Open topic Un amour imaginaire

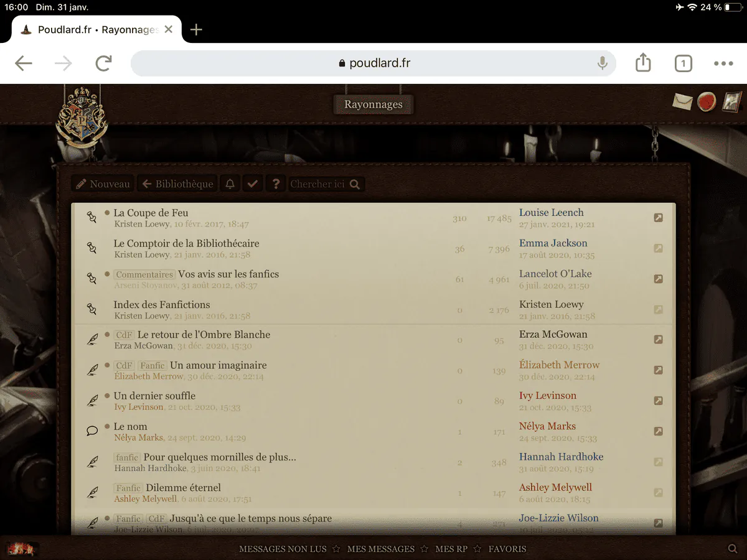click(x=218, y=365)
